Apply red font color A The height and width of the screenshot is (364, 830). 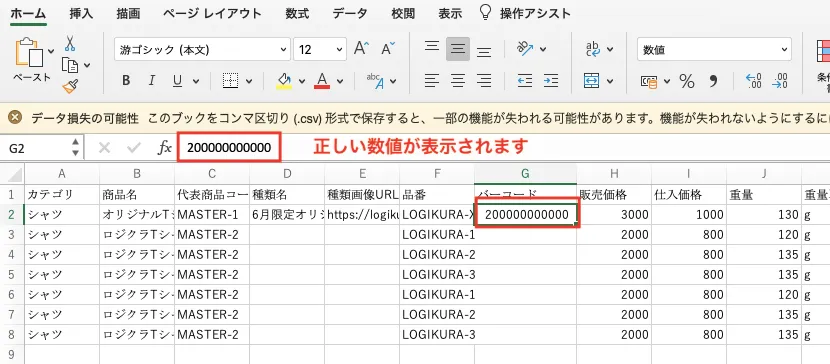point(322,80)
